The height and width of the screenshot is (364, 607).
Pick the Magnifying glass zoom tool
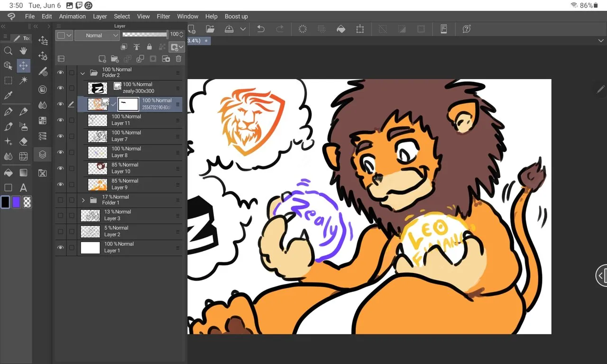[8, 51]
